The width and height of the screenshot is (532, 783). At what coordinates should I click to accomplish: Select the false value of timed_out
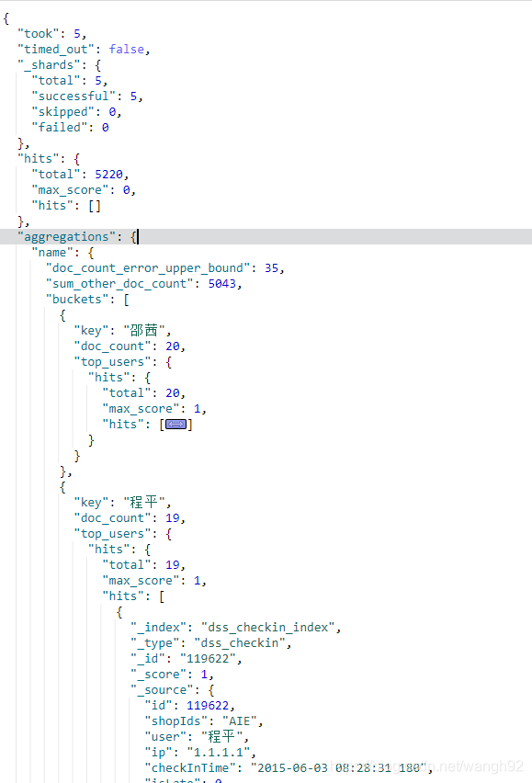127,49
